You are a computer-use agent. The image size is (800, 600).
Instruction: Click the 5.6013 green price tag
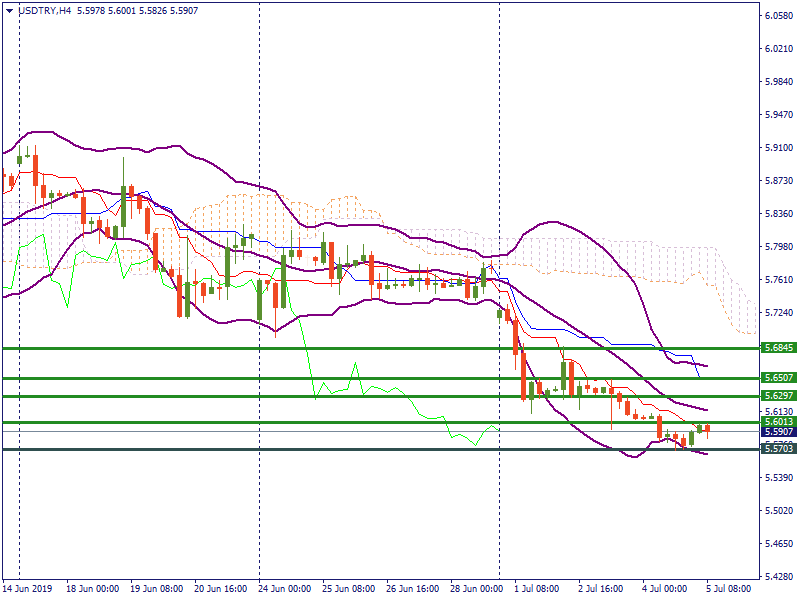(x=778, y=422)
